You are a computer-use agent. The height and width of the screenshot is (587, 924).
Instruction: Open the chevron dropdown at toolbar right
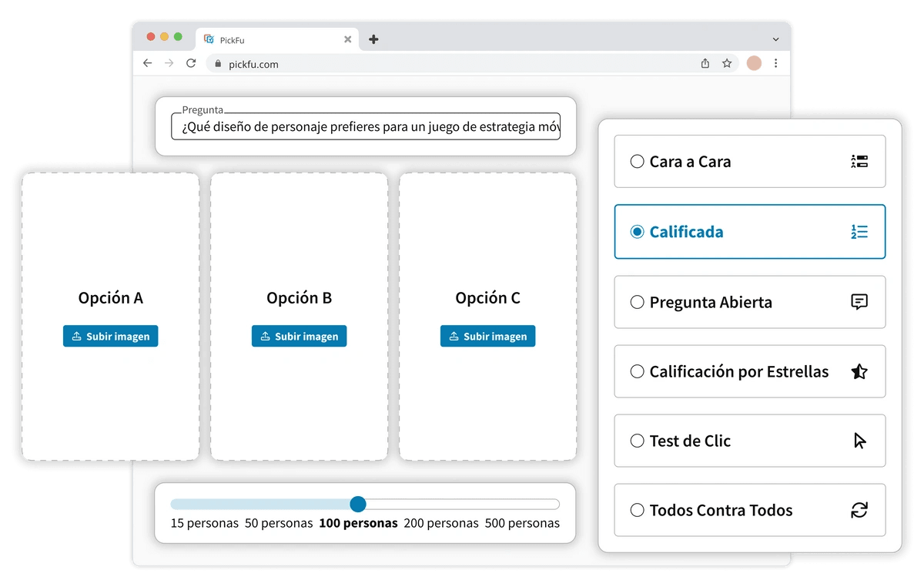pos(775,39)
